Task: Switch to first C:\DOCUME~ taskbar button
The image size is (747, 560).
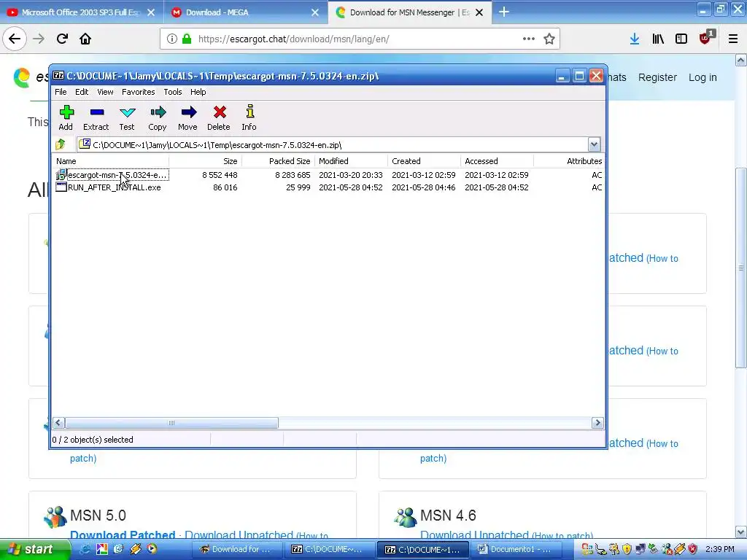Action: [x=329, y=549]
